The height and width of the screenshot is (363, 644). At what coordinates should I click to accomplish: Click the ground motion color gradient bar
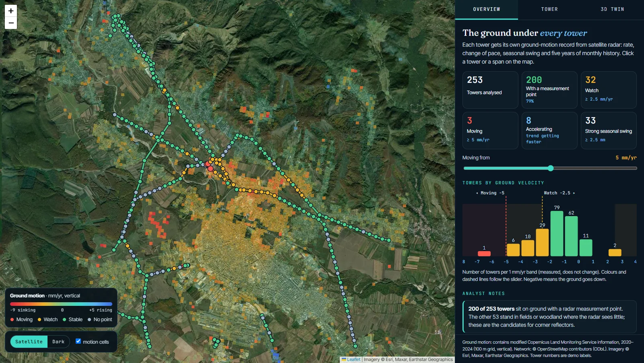pos(61,304)
